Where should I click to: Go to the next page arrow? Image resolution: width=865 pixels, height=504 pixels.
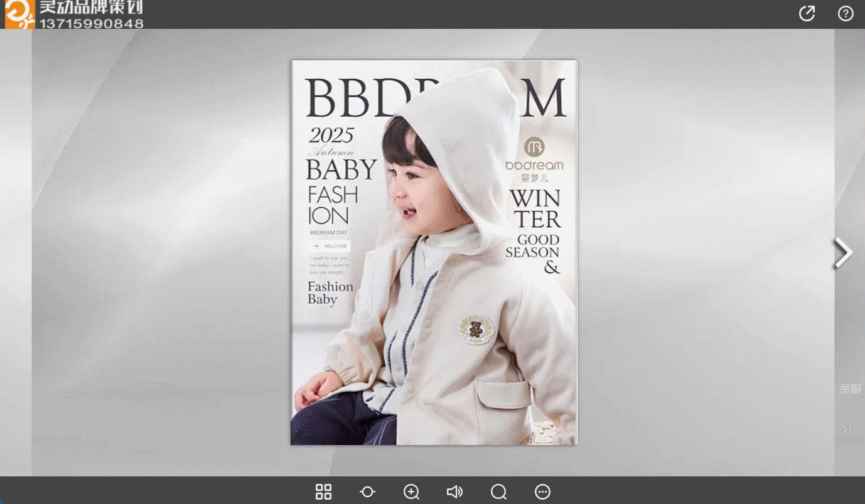[843, 253]
